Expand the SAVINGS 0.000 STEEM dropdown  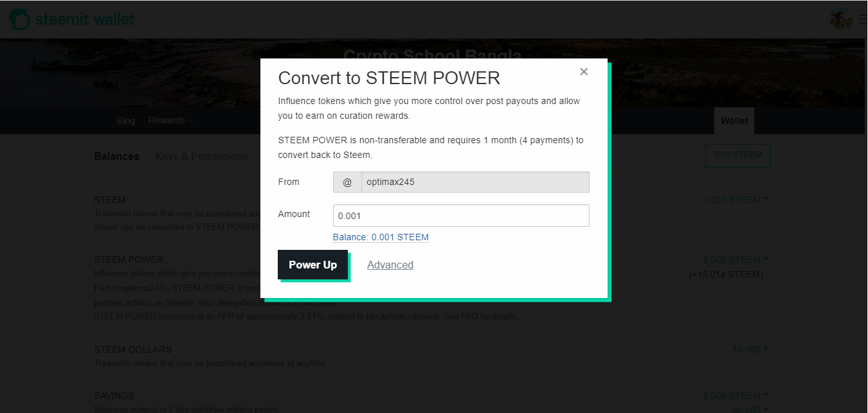[736, 396]
